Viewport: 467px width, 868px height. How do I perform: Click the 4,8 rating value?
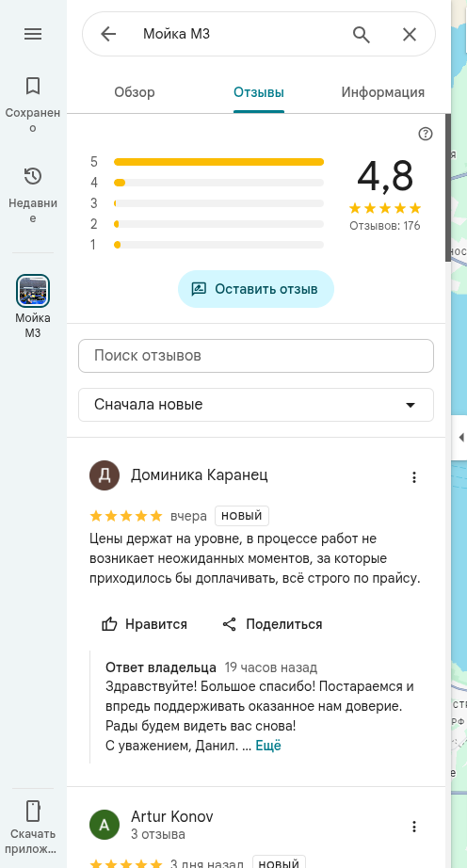coord(385,176)
